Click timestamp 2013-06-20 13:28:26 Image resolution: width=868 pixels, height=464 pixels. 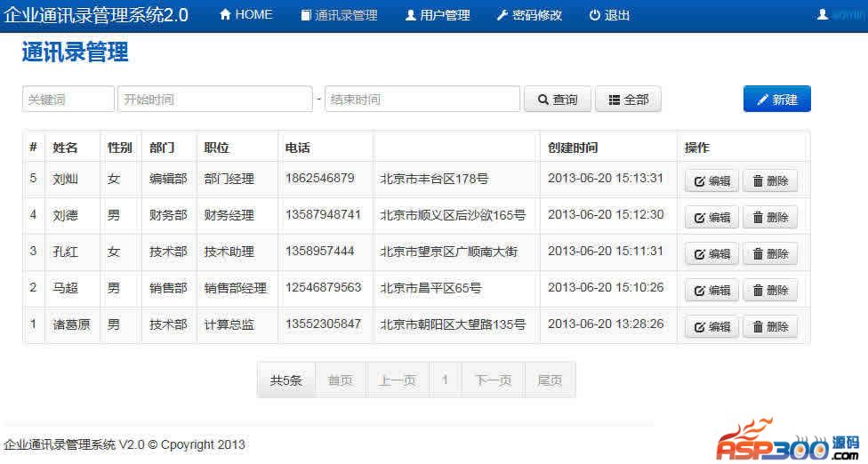tap(606, 324)
